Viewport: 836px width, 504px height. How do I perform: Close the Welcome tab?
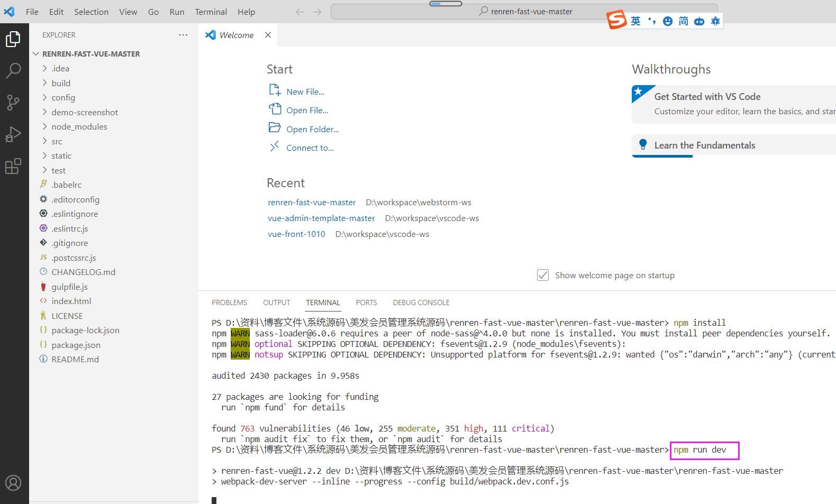click(268, 35)
